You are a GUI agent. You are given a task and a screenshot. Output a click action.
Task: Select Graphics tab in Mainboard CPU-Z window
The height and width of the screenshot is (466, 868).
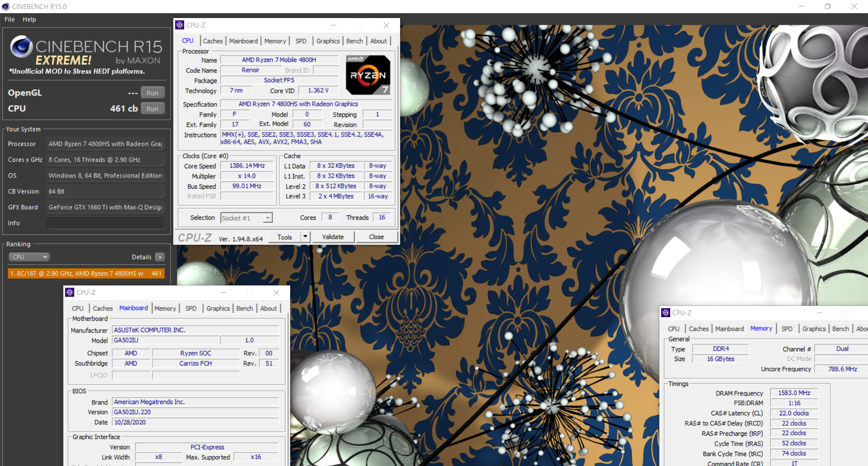[218, 308]
